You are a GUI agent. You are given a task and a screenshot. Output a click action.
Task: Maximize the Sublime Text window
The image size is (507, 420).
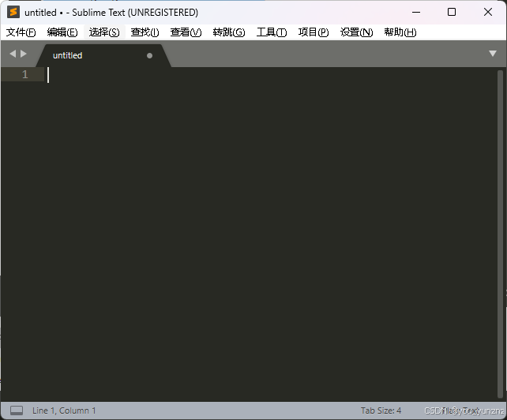[452, 13]
